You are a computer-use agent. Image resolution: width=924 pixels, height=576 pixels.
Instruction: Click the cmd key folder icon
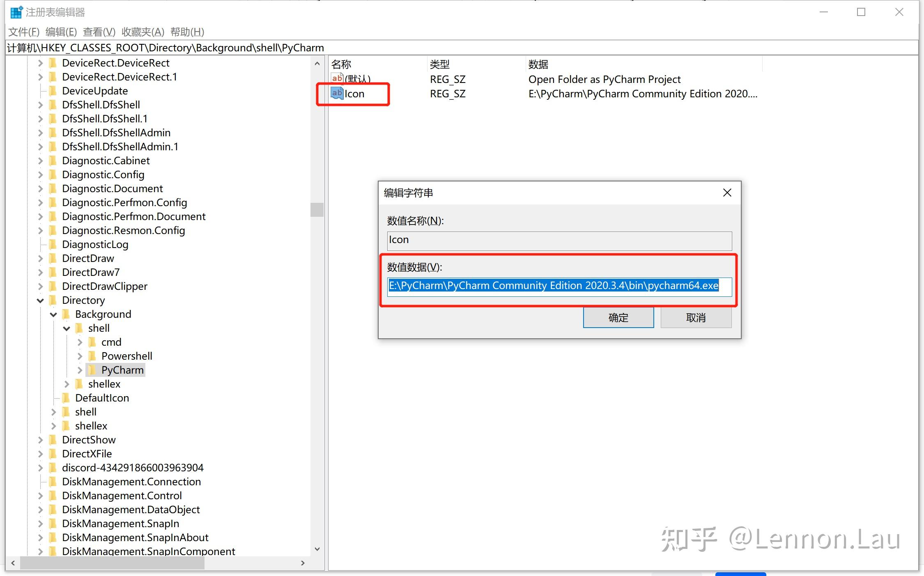coord(93,342)
